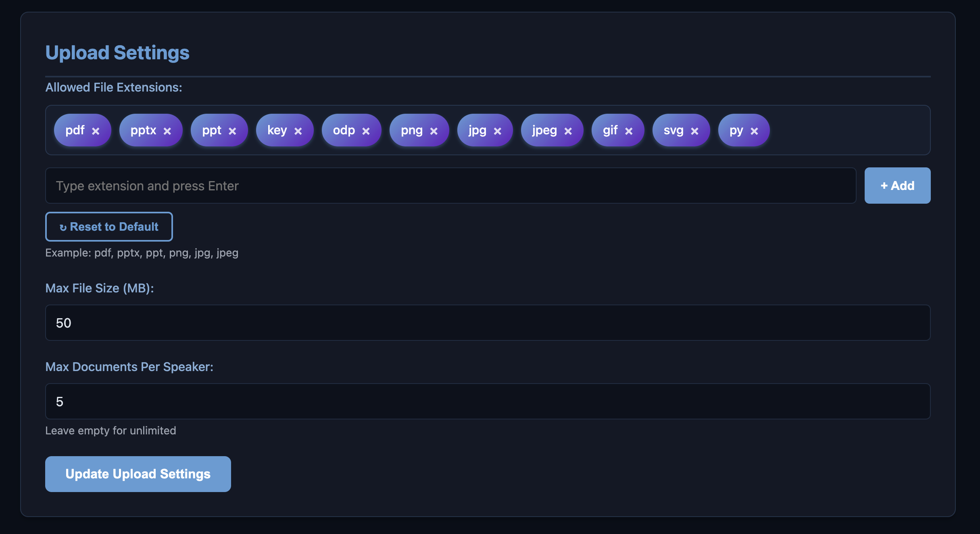Image resolution: width=980 pixels, height=534 pixels.
Task: Remove the svg extension chip
Action: (694, 130)
